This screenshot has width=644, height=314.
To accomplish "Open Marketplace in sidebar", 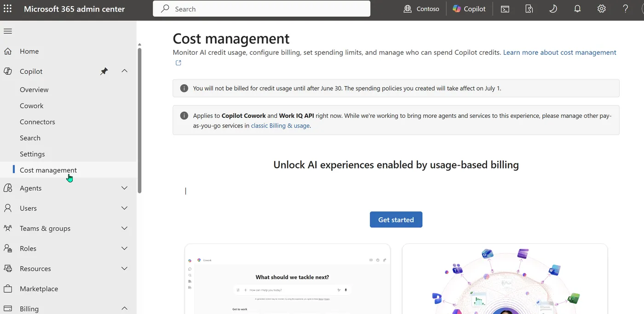I will [39, 289].
